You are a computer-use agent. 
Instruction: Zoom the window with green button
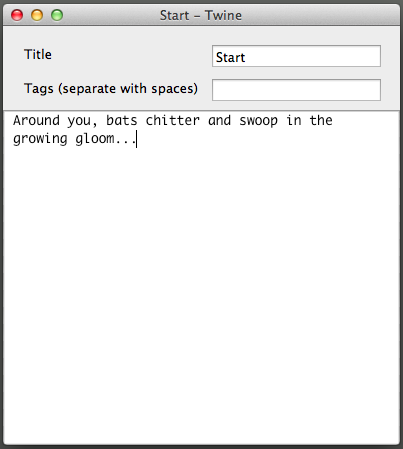(57, 15)
